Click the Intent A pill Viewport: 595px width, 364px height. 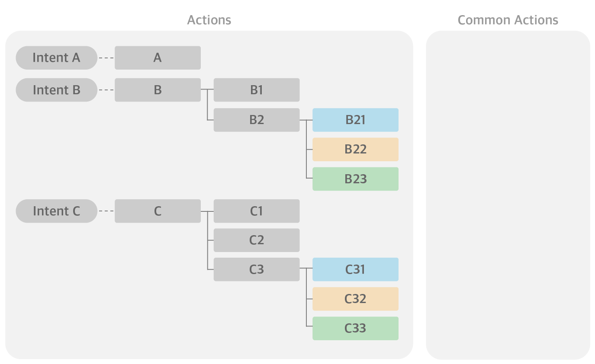pyautogui.click(x=56, y=57)
